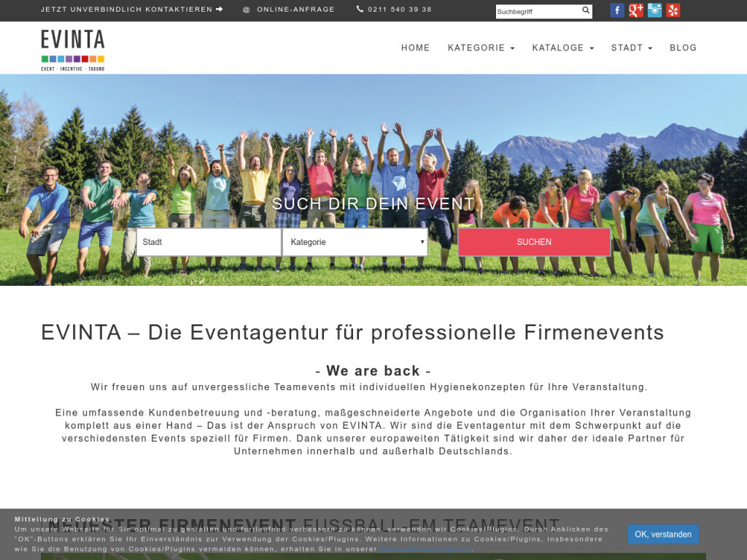The height and width of the screenshot is (560, 747).
Task: Expand the KATALOGE menu dropdown
Action: [x=562, y=47]
